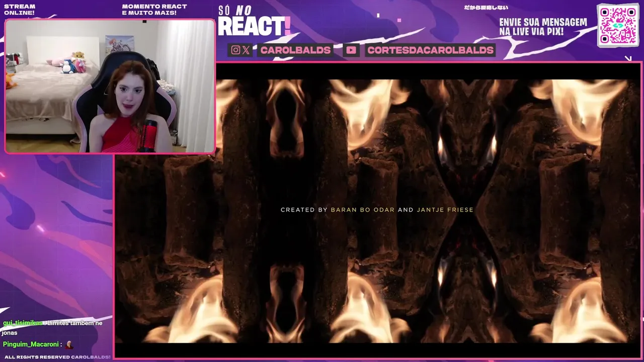This screenshot has width=644, height=362.
Task: Click the YouTube icon beside CORTESDACAROLBALDS
Action: coord(351,50)
